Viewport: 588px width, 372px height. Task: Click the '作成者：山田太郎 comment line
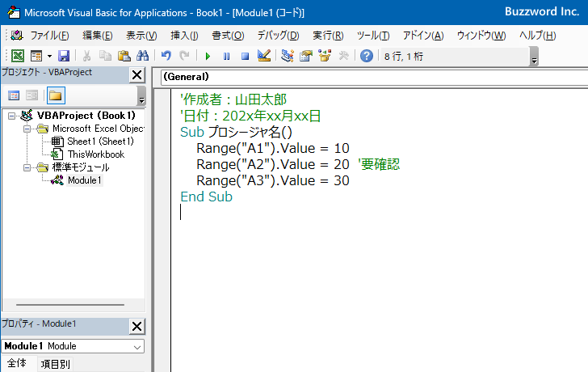[233, 99]
